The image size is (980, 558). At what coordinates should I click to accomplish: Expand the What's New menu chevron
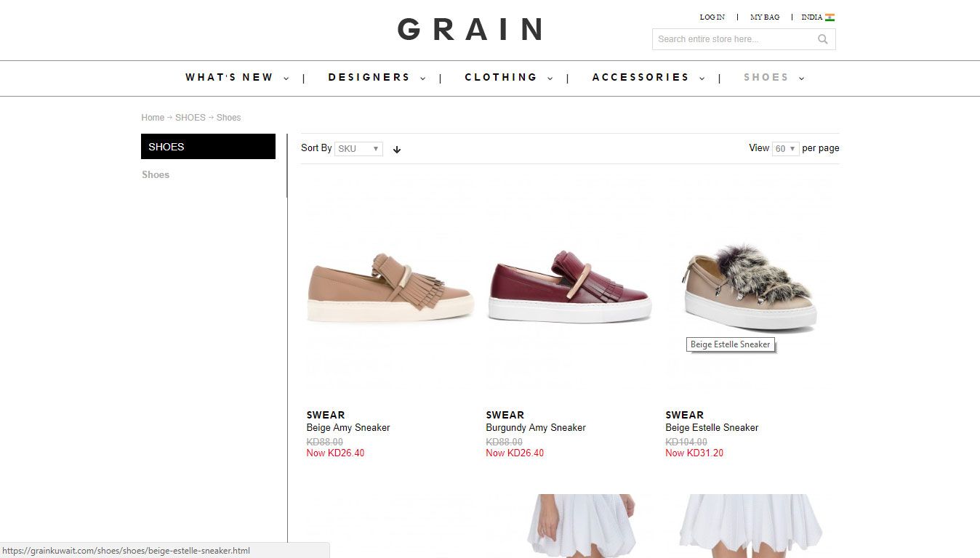point(286,78)
